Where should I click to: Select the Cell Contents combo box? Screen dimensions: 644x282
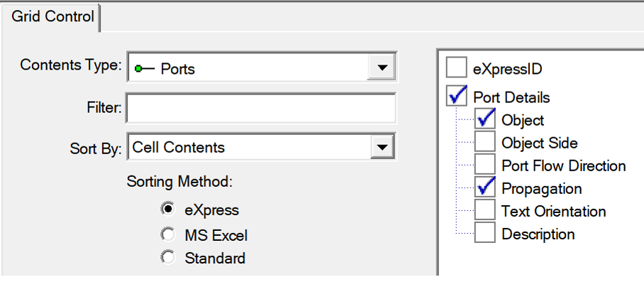tap(261, 147)
